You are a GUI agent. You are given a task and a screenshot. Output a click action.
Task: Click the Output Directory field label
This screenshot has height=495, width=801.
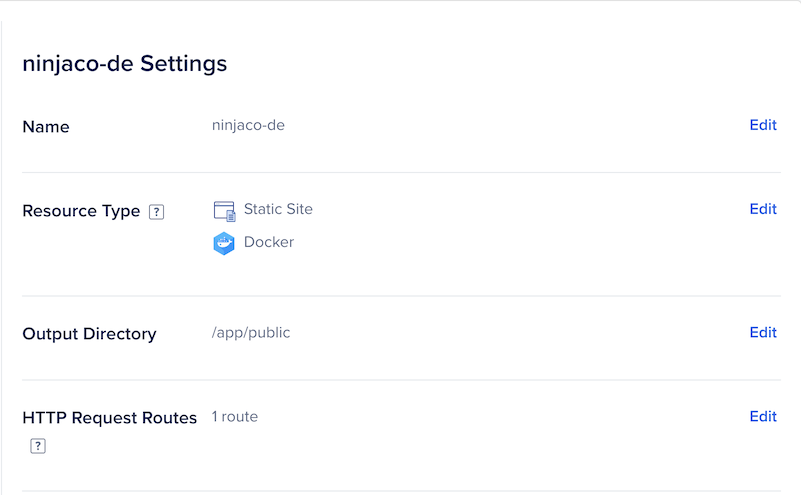pos(89,334)
